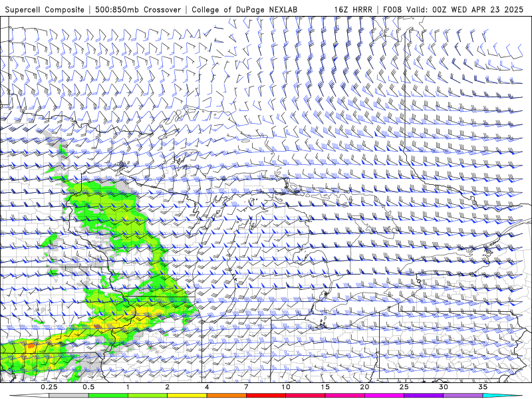Select the crimson swatch between 10 and 15
The height and width of the screenshot is (399, 532).
pyautogui.click(x=305, y=396)
